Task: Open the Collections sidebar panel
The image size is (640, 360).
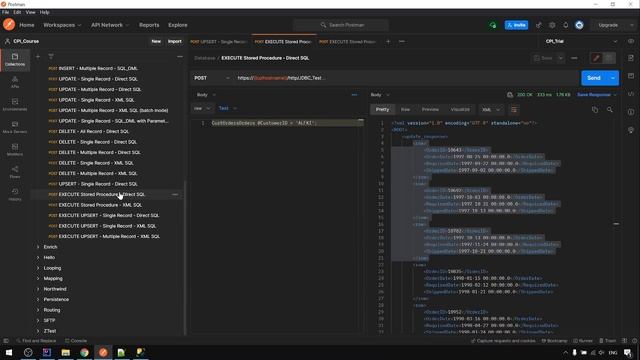Action: pos(15,60)
